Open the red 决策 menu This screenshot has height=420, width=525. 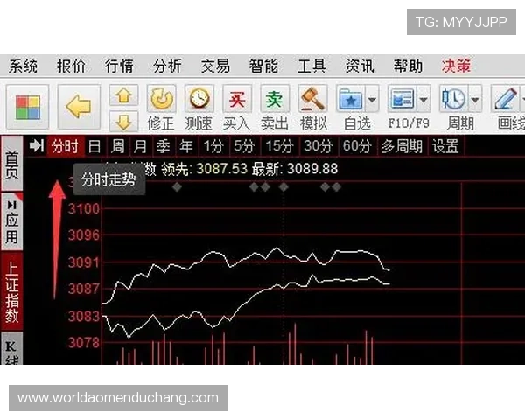pyautogui.click(x=456, y=66)
